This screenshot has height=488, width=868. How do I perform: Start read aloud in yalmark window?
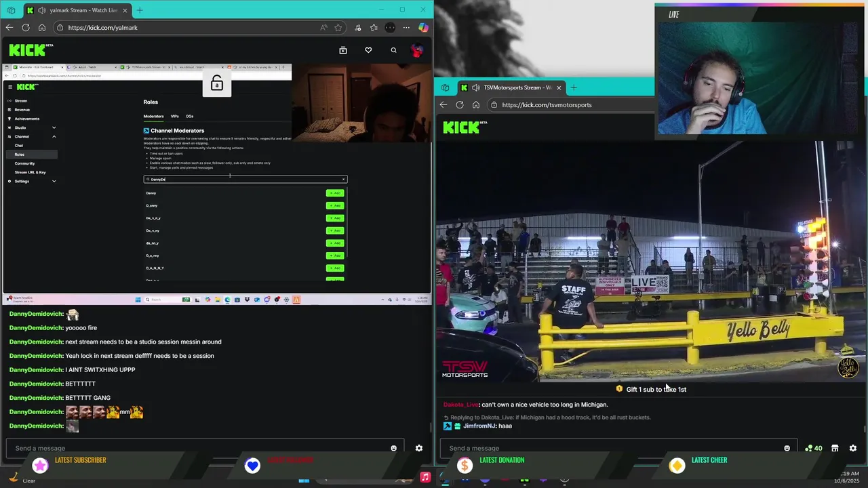point(323,28)
